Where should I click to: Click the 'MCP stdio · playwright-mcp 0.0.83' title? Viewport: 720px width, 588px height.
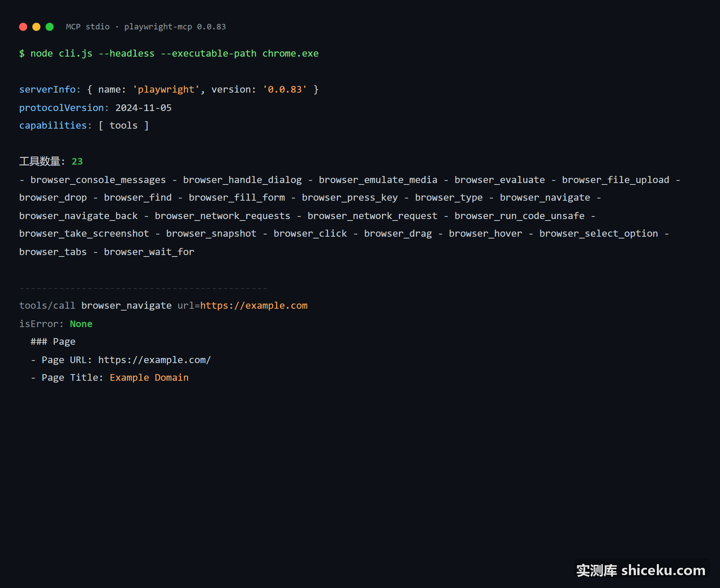pos(146,27)
